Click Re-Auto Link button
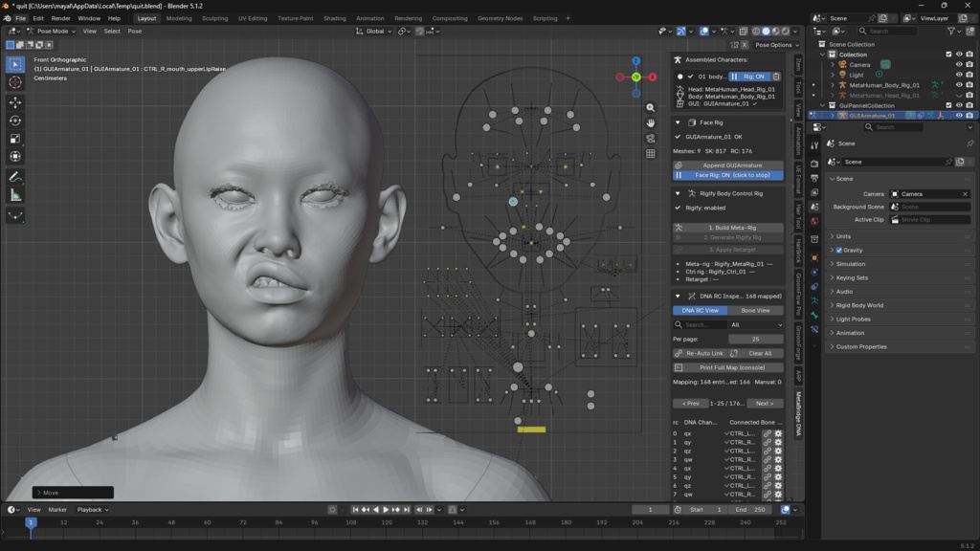Screen dimensions: 980x551 point(700,354)
